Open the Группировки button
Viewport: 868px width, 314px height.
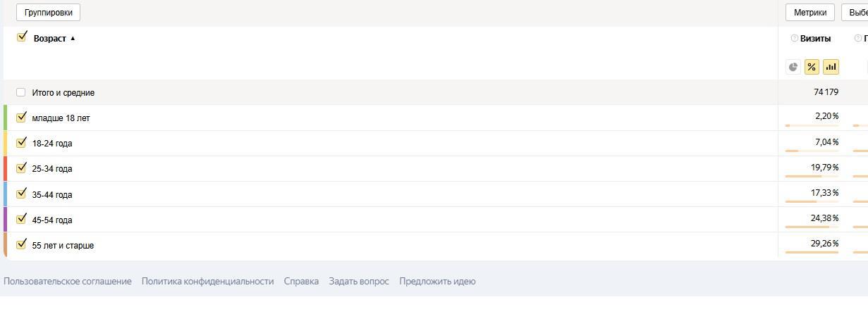point(48,12)
